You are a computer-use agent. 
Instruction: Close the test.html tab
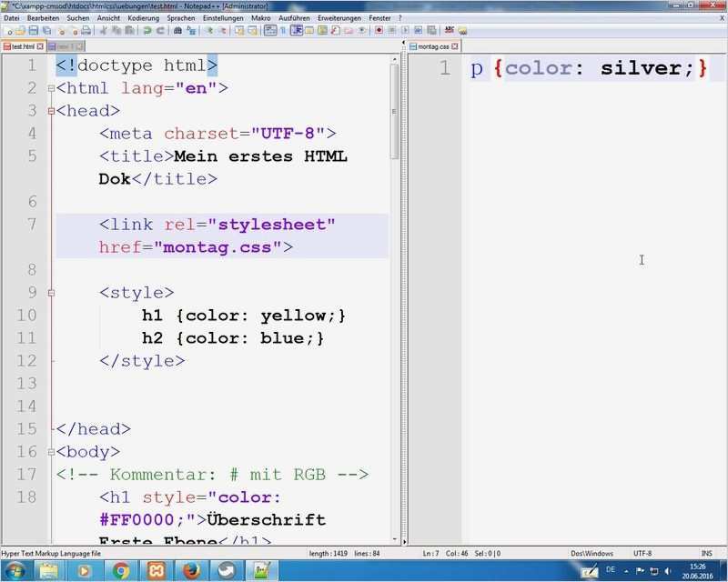pyautogui.click(x=40, y=46)
